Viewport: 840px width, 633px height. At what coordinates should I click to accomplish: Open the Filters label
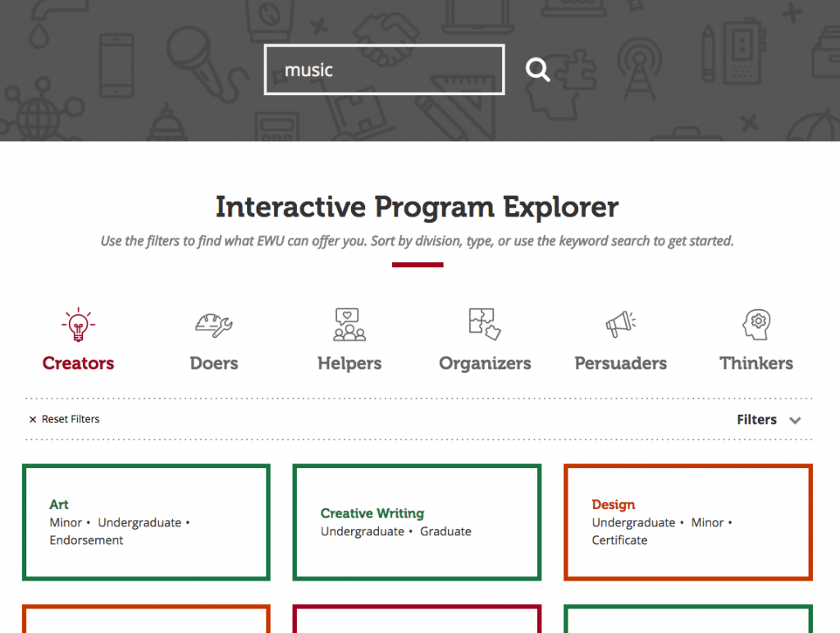coord(756,420)
